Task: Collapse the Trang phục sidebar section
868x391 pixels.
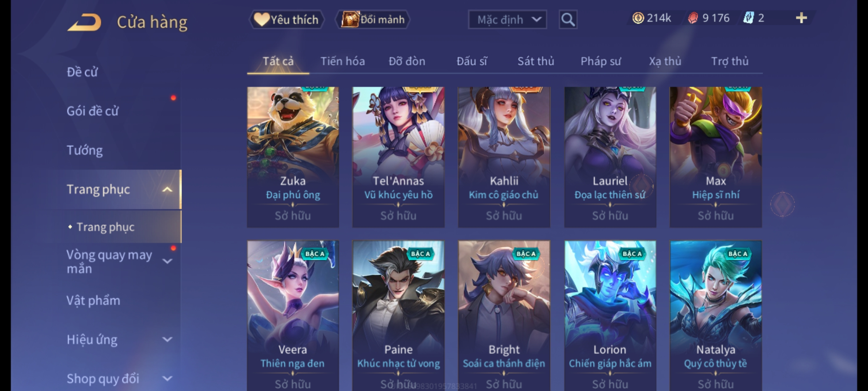Action: [167, 189]
